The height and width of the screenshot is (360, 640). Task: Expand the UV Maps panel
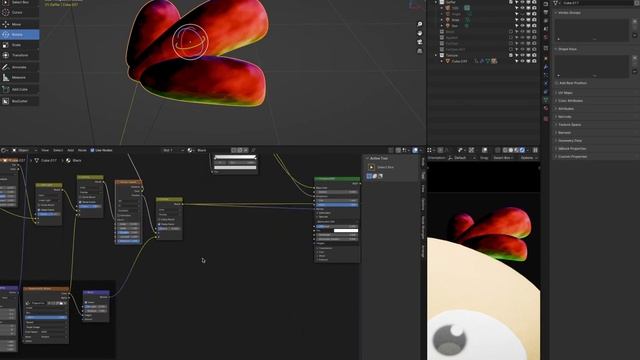pyautogui.click(x=565, y=93)
